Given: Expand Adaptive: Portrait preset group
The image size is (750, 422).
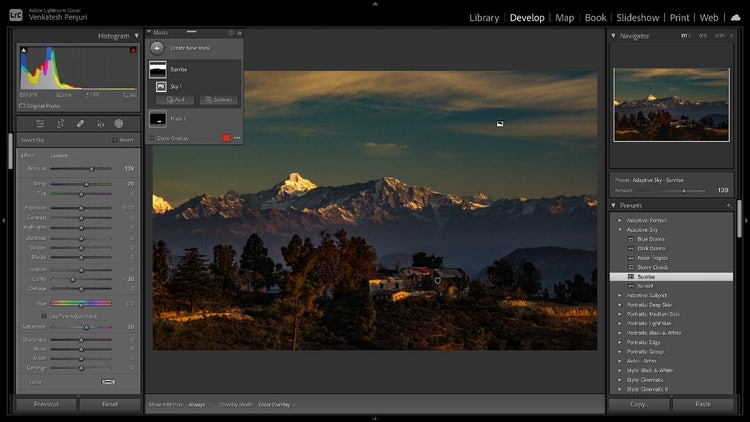Looking at the screenshot, I should (x=620, y=221).
